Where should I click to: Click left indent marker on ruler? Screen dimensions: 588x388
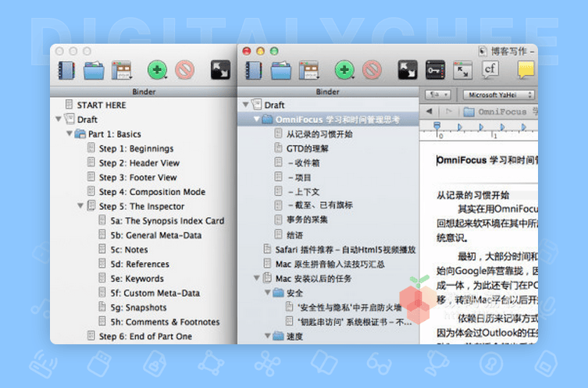pyautogui.click(x=437, y=126)
